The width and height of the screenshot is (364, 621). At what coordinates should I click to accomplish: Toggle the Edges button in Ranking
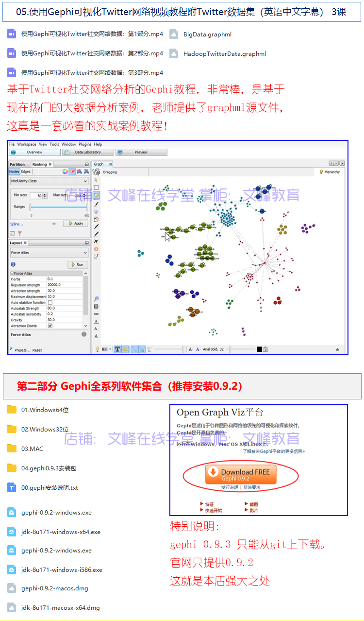click(x=26, y=172)
